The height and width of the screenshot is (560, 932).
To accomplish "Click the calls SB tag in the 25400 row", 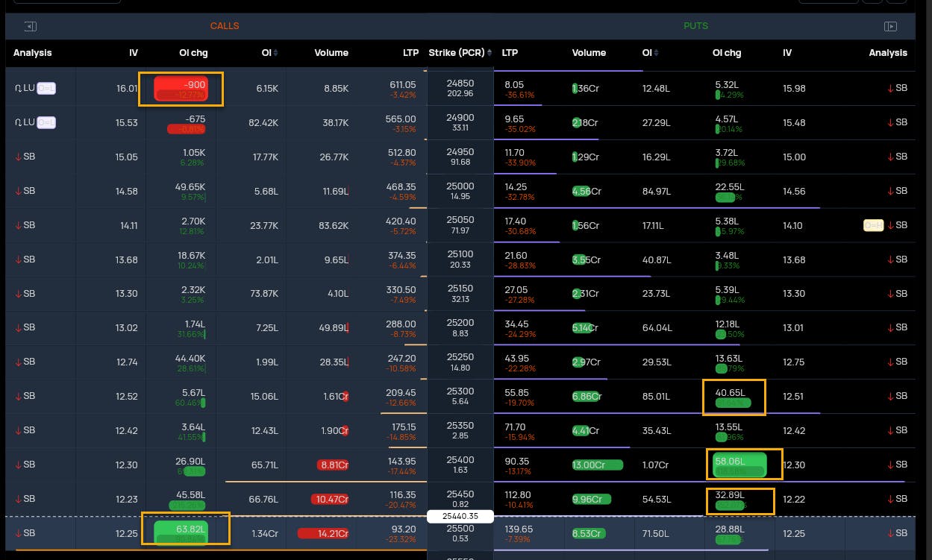I will (25, 465).
